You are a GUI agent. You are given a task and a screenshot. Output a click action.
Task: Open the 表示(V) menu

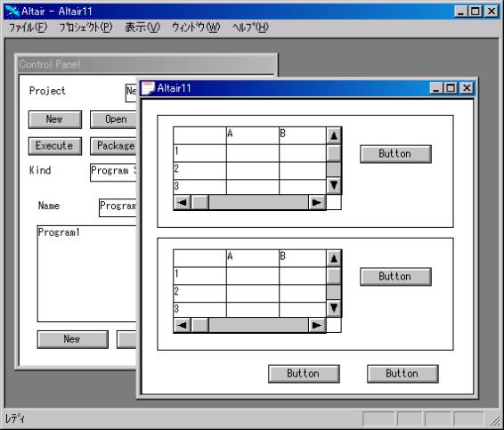[142, 28]
